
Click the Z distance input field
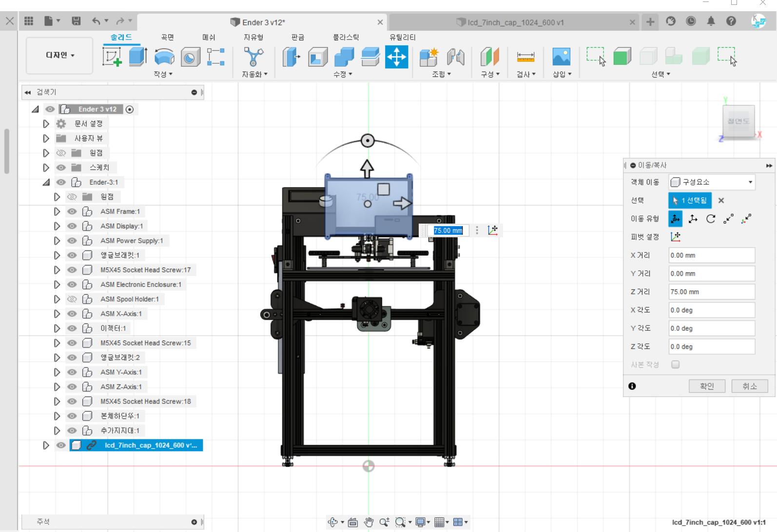712,292
